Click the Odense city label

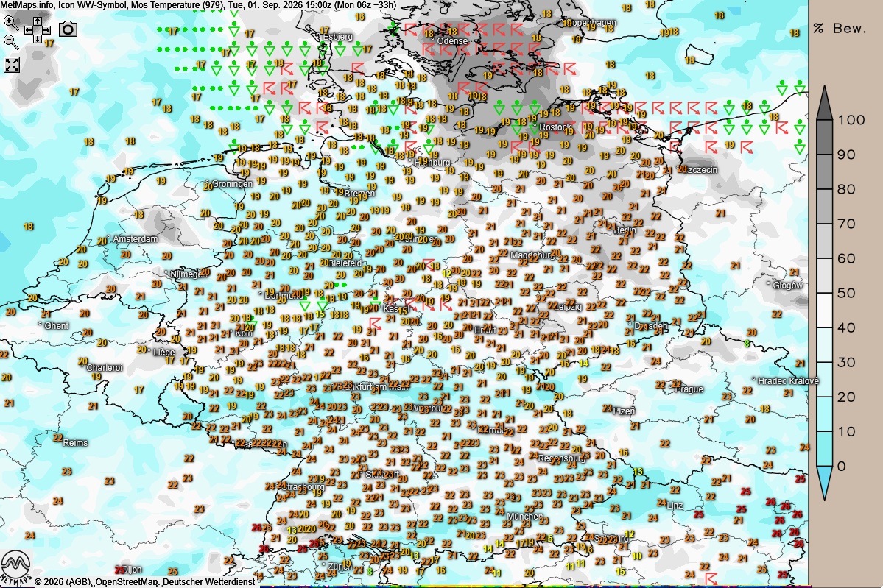point(452,41)
